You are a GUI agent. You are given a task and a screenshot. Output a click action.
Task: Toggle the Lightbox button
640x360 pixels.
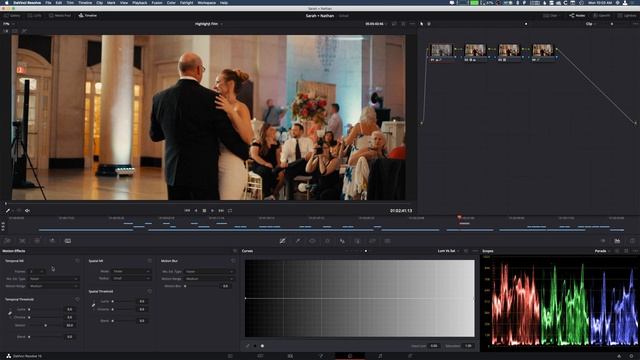coord(627,16)
